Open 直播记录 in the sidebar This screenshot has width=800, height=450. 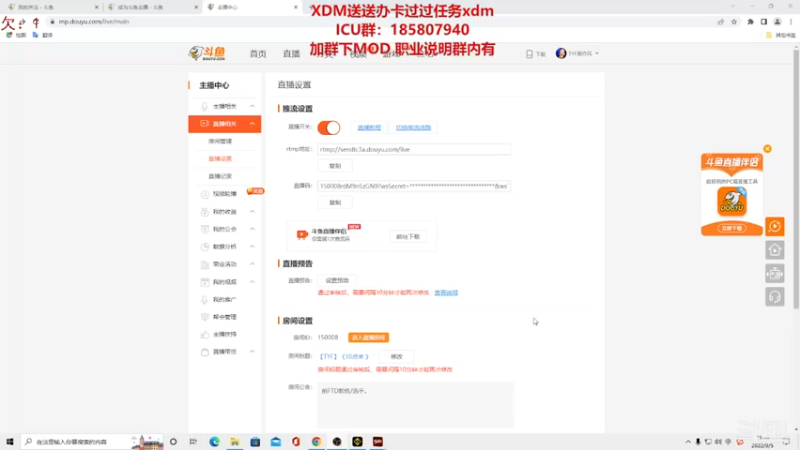(220, 176)
